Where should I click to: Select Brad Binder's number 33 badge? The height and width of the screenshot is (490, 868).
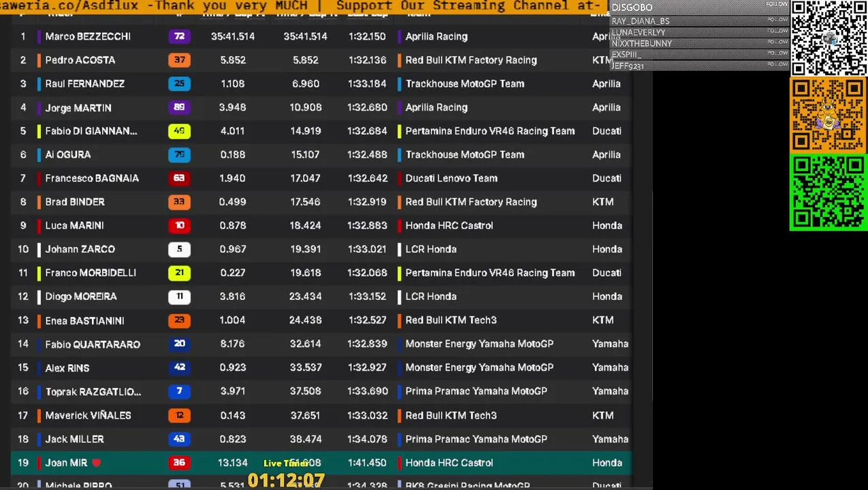point(179,202)
